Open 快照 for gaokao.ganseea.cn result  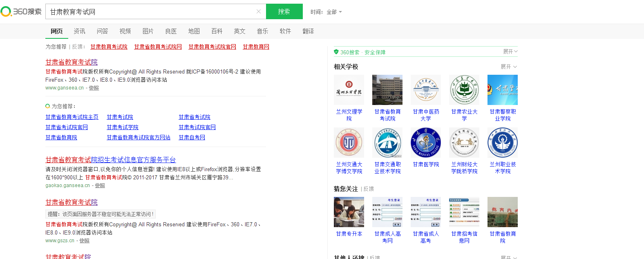click(x=100, y=185)
